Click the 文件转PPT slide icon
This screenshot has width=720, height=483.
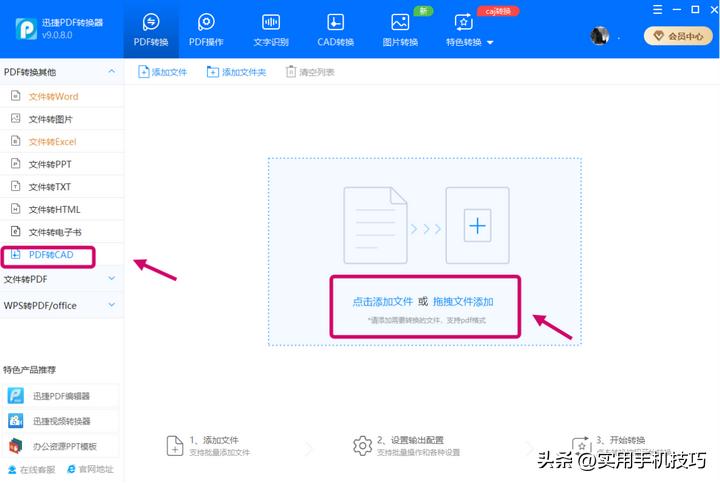tap(16, 163)
